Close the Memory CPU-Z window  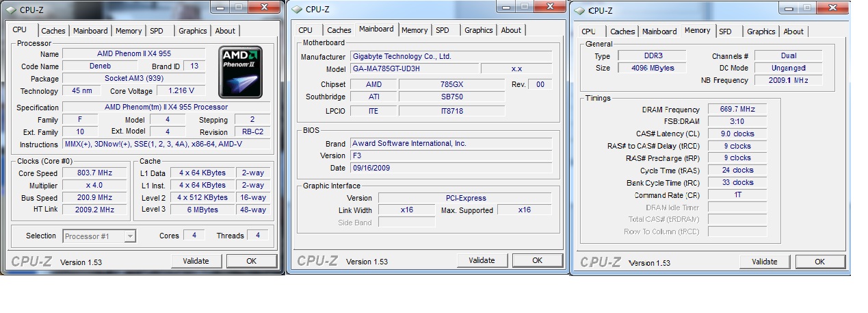tap(833, 8)
